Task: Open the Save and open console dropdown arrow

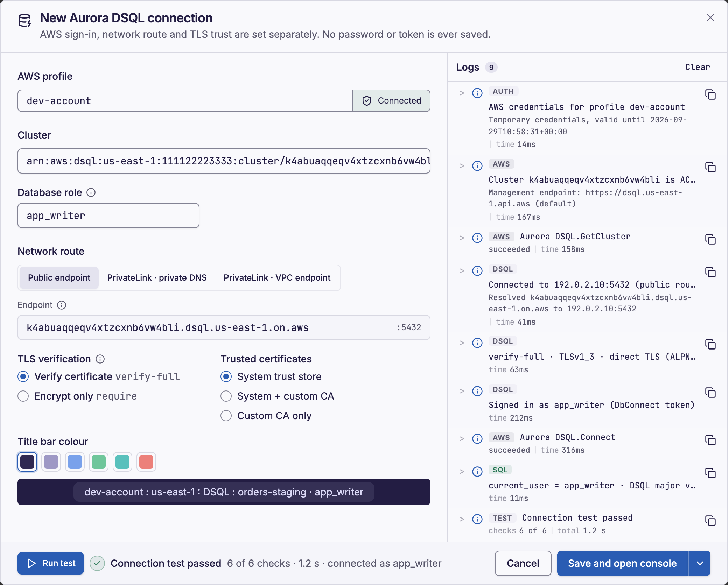Action: (x=700, y=563)
